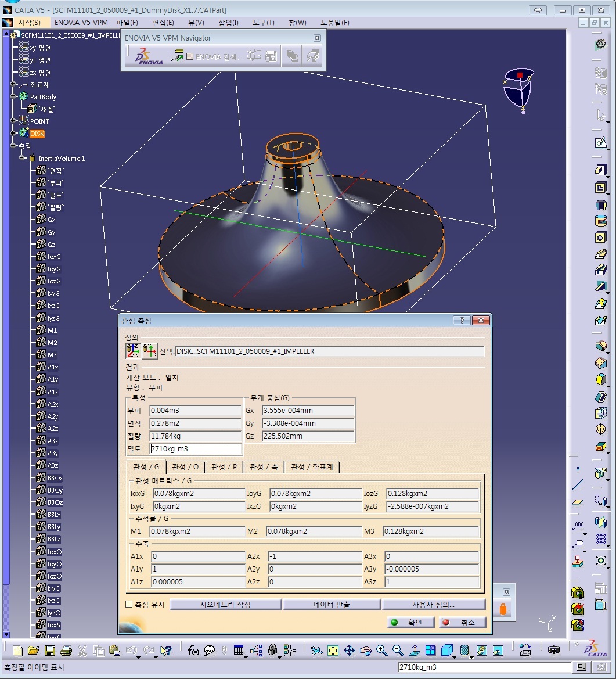Viewport: 616px width, 679px height.
Task: Click the printer icon on the bottom toolbar
Action: 66,650
